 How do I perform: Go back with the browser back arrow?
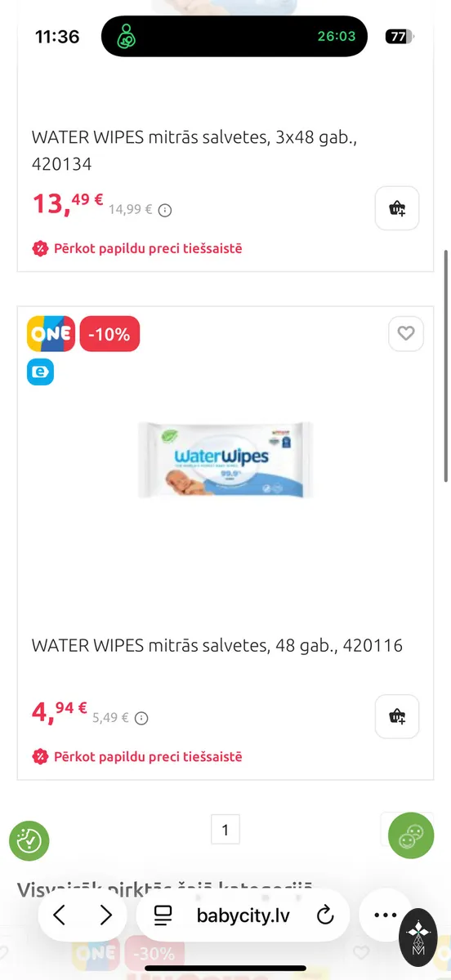[x=60, y=915]
